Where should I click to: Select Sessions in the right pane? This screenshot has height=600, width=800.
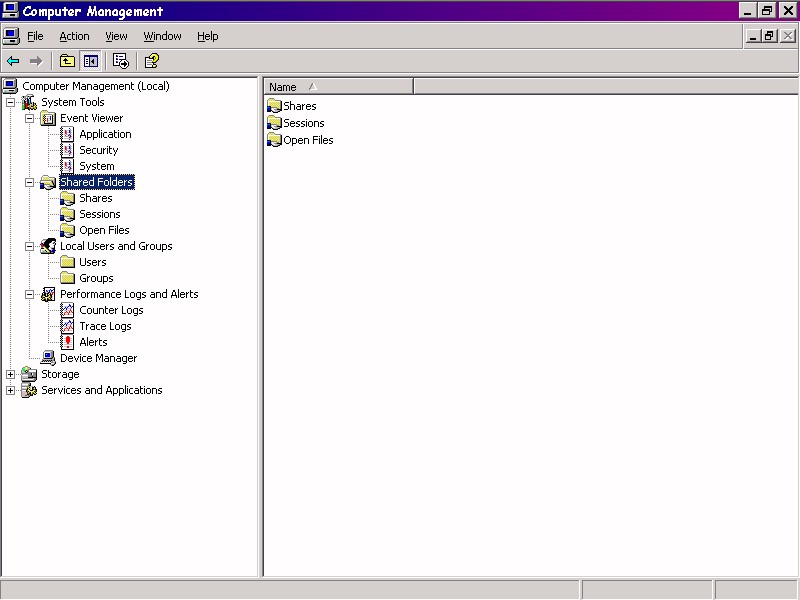304,123
